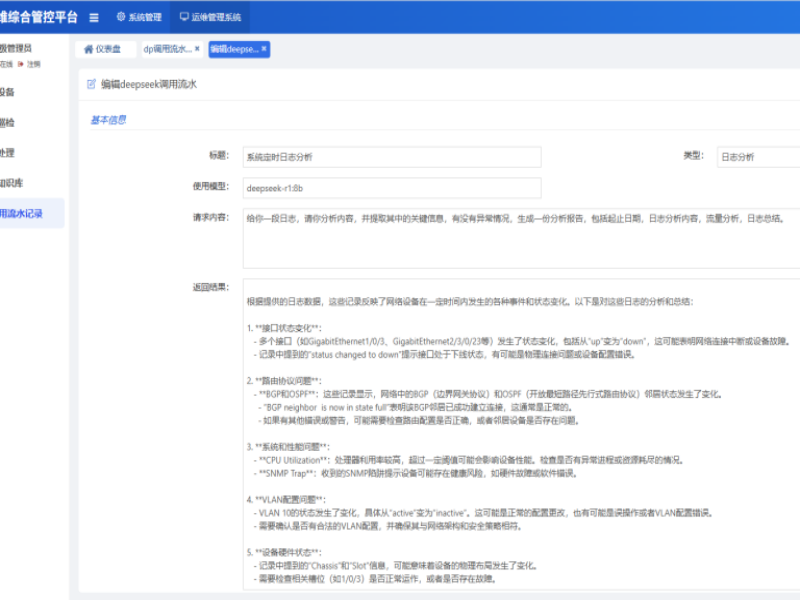
Task: Click the edit icon beside 编辑deepseek调用流水
Action: click(92, 85)
